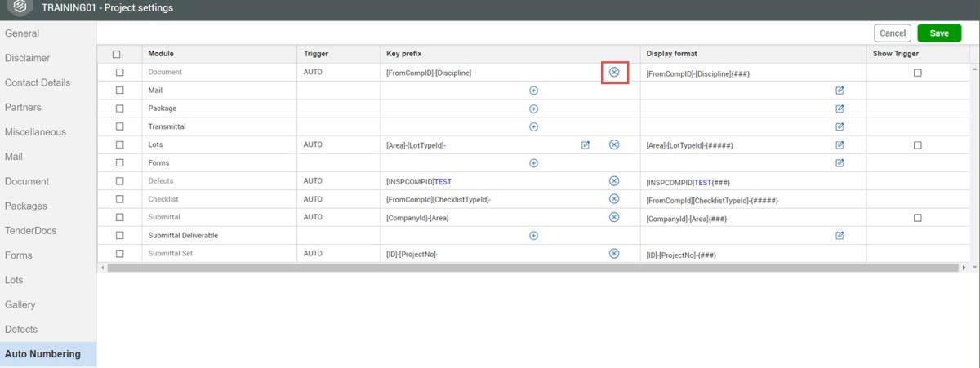Add a key prefix for Submittal Deliverable
This screenshot has width=980, height=368.
pos(533,236)
